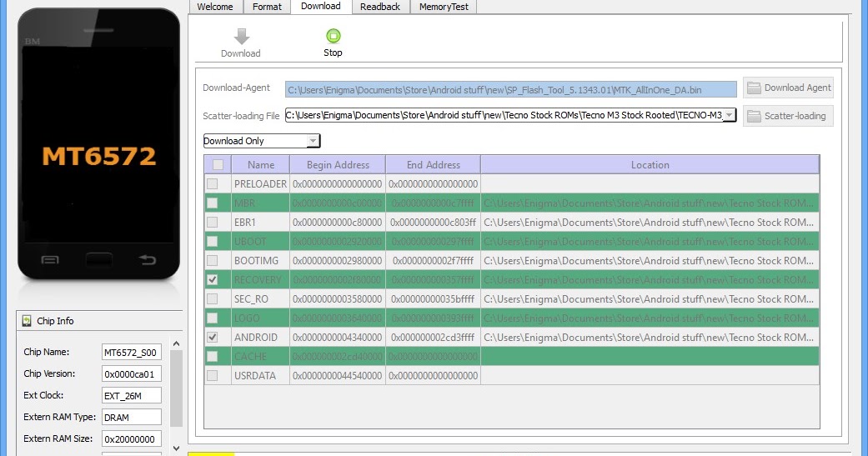This screenshot has width=868, height=456.
Task: Select the RECOVERY name cell
Action: pyautogui.click(x=260, y=279)
